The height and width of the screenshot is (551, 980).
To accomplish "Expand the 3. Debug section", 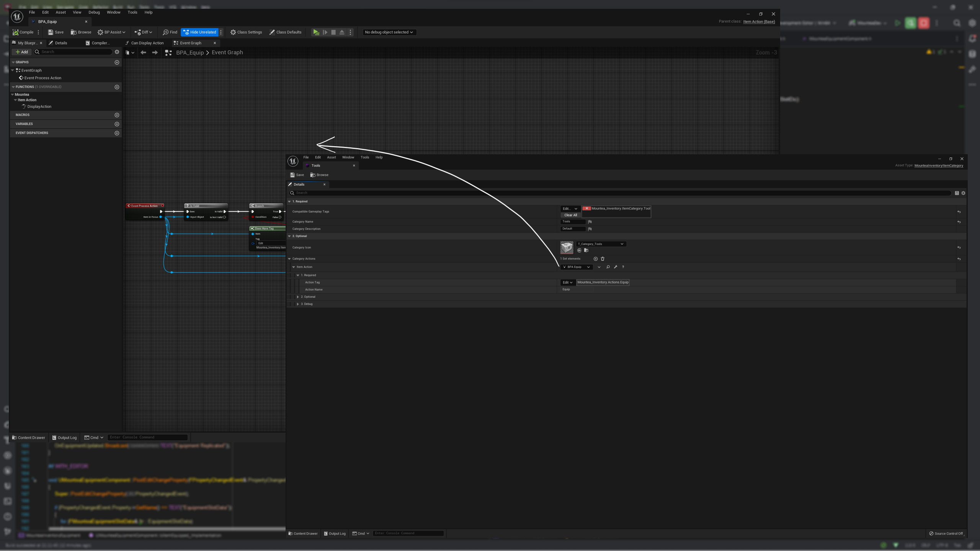I will (298, 304).
